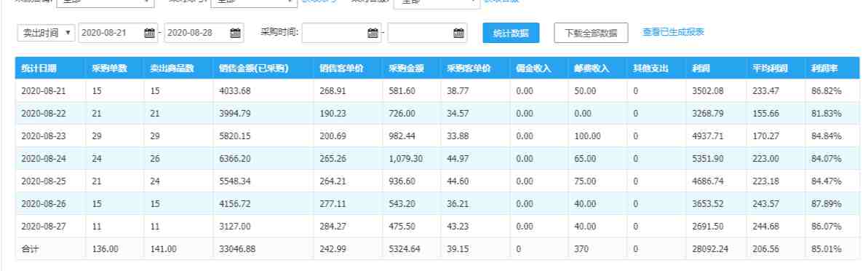Click the 统计数据 button
Image resolution: width=868 pixels, height=271 pixels.
pyautogui.click(x=510, y=33)
